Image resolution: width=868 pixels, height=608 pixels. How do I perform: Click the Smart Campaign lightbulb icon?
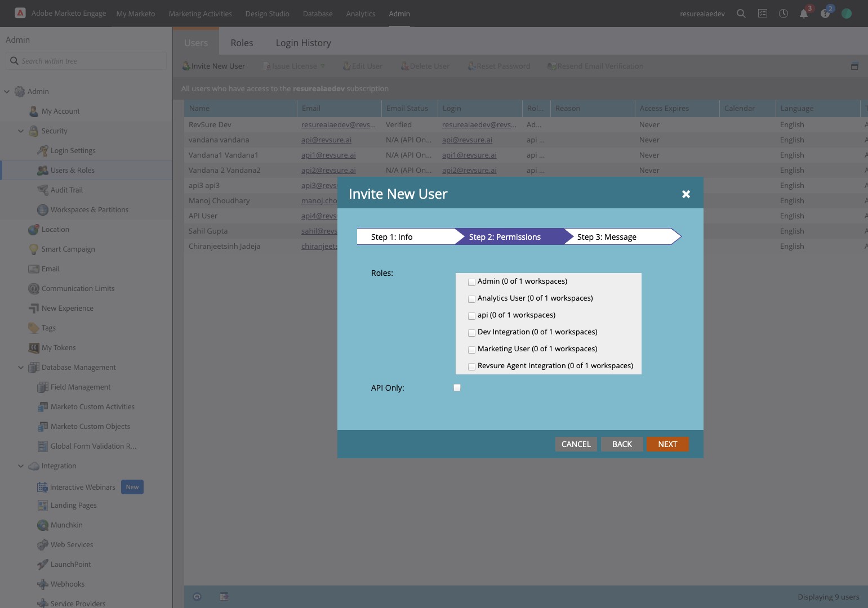pos(34,249)
